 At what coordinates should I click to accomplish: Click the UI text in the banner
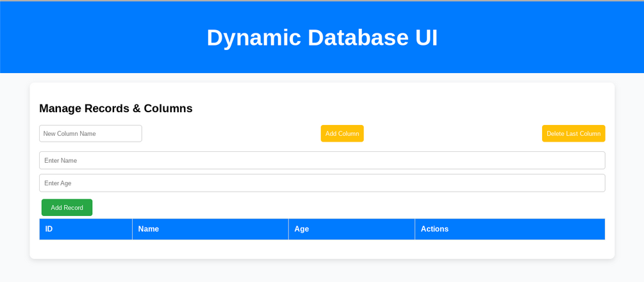click(426, 37)
